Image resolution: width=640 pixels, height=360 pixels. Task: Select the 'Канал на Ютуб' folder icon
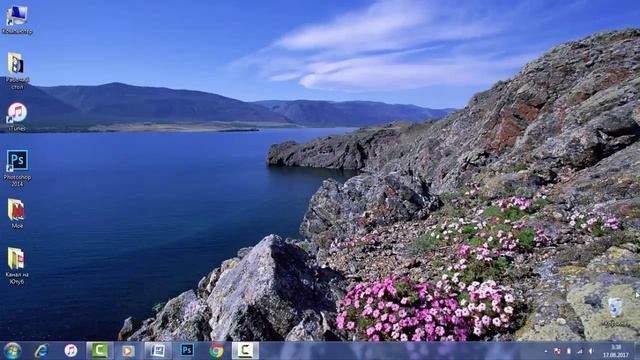17,265
